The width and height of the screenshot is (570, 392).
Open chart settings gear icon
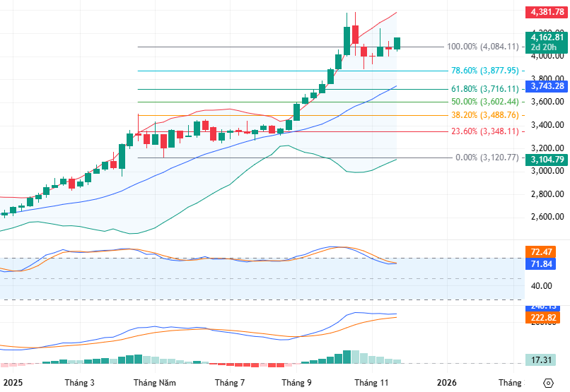click(548, 383)
